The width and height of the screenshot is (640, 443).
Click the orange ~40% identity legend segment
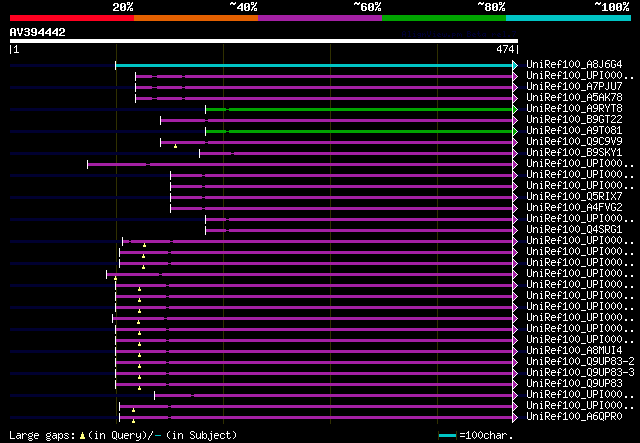(196, 18)
